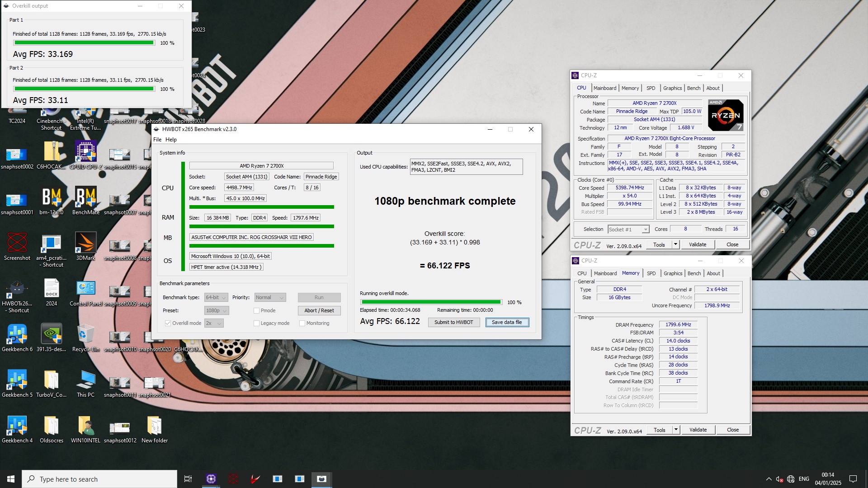
Task: Click ENG language indicator in tray
Action: pyautogui.click(x=804, y=479)
